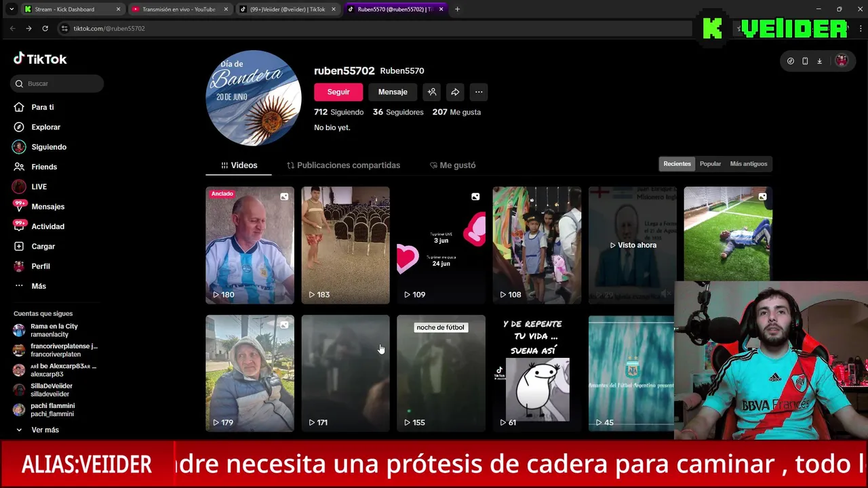Screen dimensions: 868x488
Task: Open Perfil in sidebar
Action: coord(40,266)
